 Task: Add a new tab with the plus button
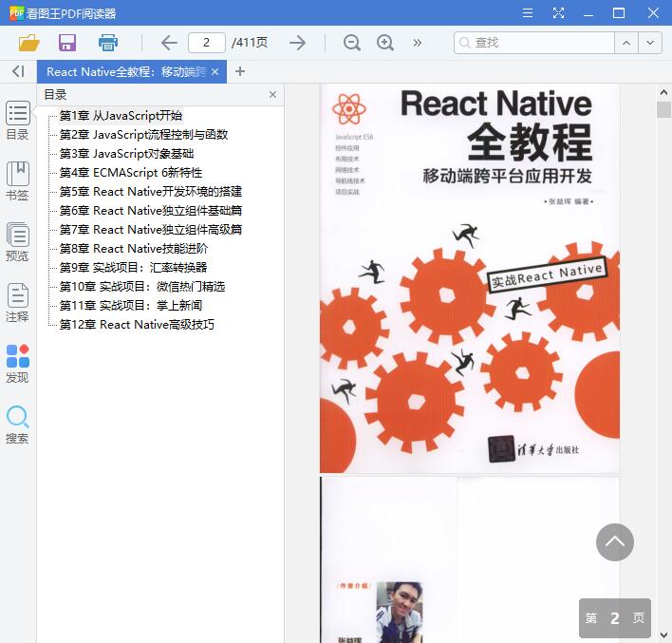coord(240,71)
